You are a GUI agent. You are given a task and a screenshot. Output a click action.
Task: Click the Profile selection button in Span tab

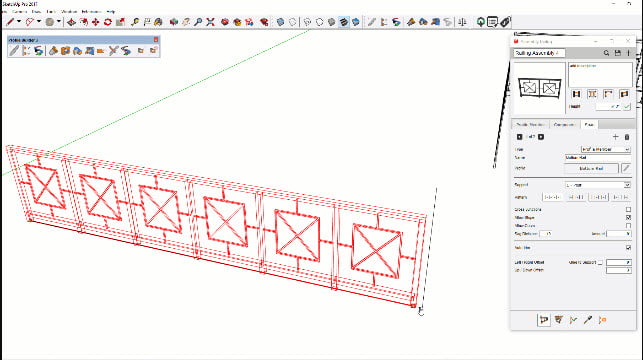click(591, 168)
